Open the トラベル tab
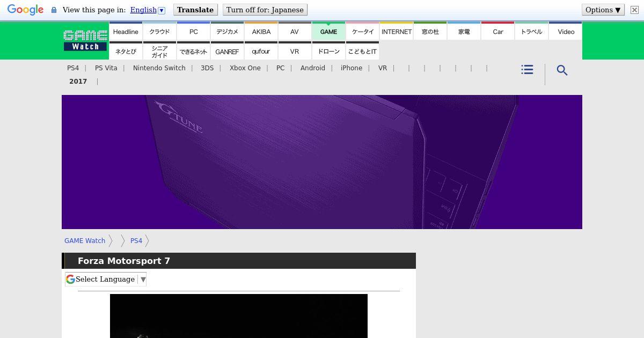This screenshot has width=644, height=338. [531, 31]
